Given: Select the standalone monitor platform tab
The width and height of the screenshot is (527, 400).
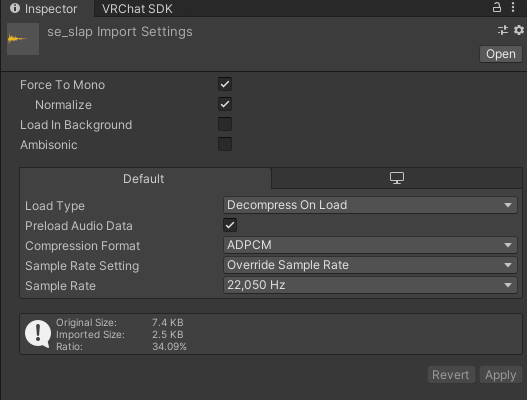Looking at the screenshot, I should (397, 178).
